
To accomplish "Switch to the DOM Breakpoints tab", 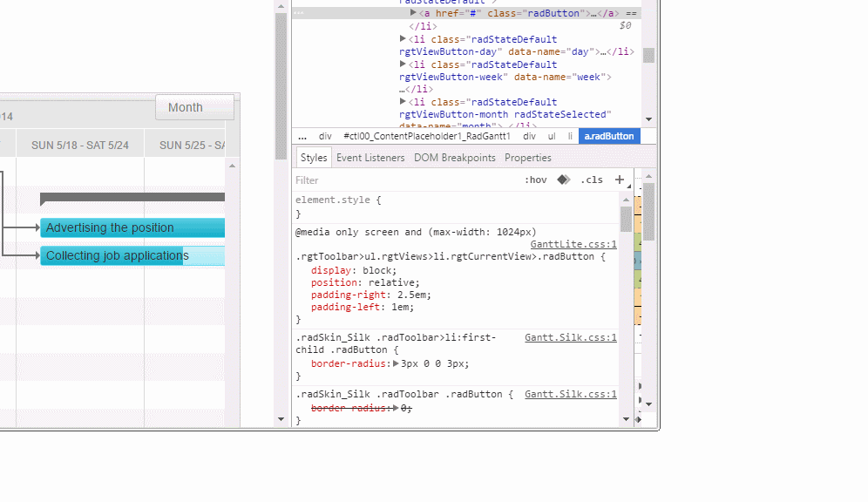I will 455,158.
